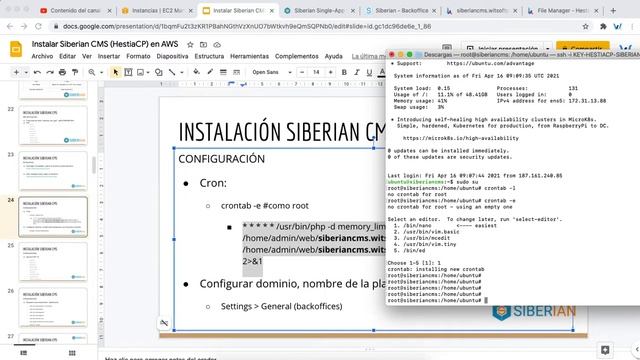This screenshot has height=360, width=640.
Task: Decrease the font size
Action: coord(302,72)
